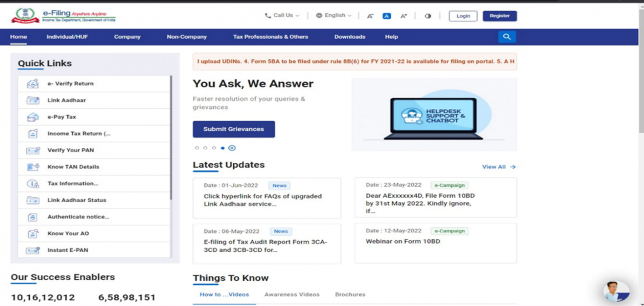Open Instant E-PAN using its card icon
Screen dimensions: 644x306
pyautogui.click(x=33, y=251)
